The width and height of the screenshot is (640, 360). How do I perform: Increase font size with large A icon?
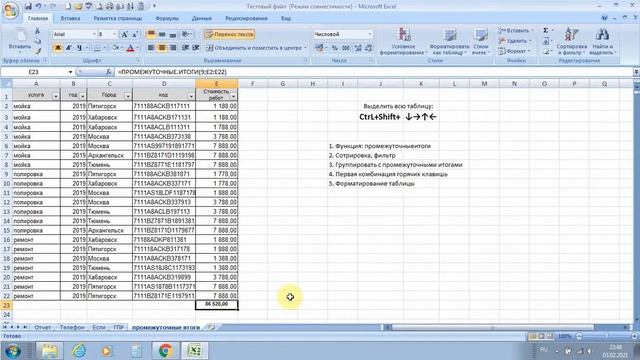124,34
